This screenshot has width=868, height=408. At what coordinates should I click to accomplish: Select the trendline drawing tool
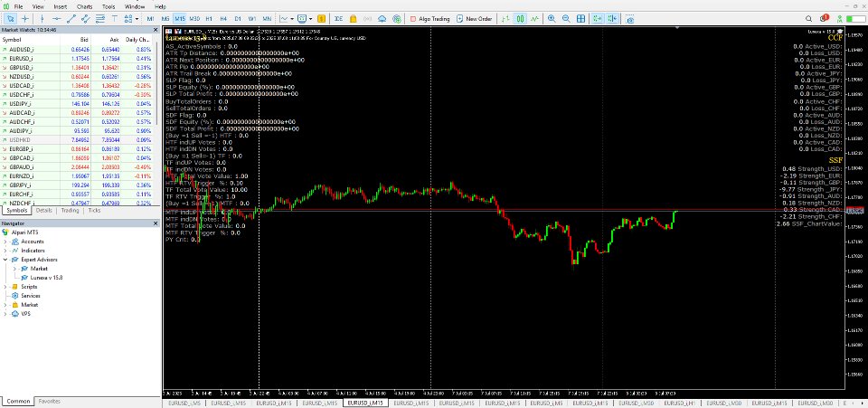pyautogui.click(x=71, y=18)
